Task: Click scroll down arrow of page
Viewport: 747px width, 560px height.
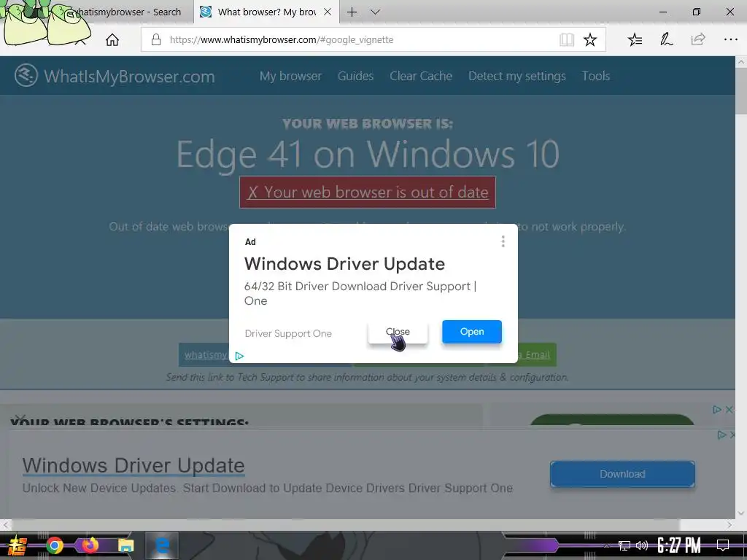Action: 741,513
